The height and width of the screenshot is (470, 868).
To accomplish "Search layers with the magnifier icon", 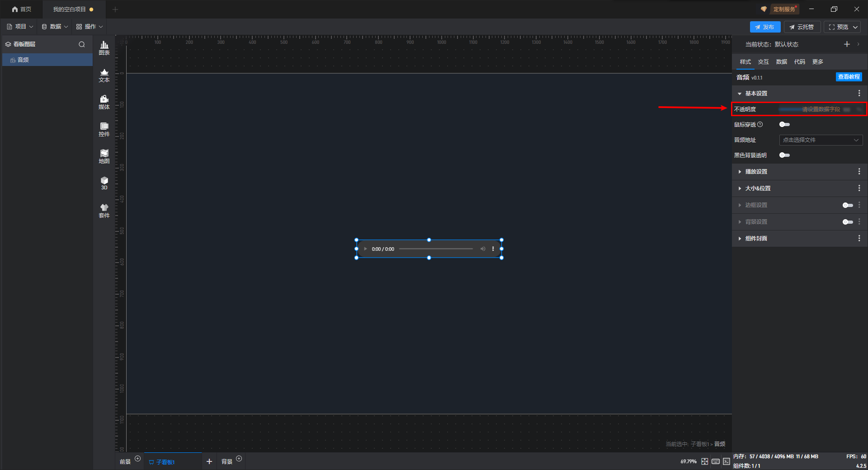I will coord(82,44).
